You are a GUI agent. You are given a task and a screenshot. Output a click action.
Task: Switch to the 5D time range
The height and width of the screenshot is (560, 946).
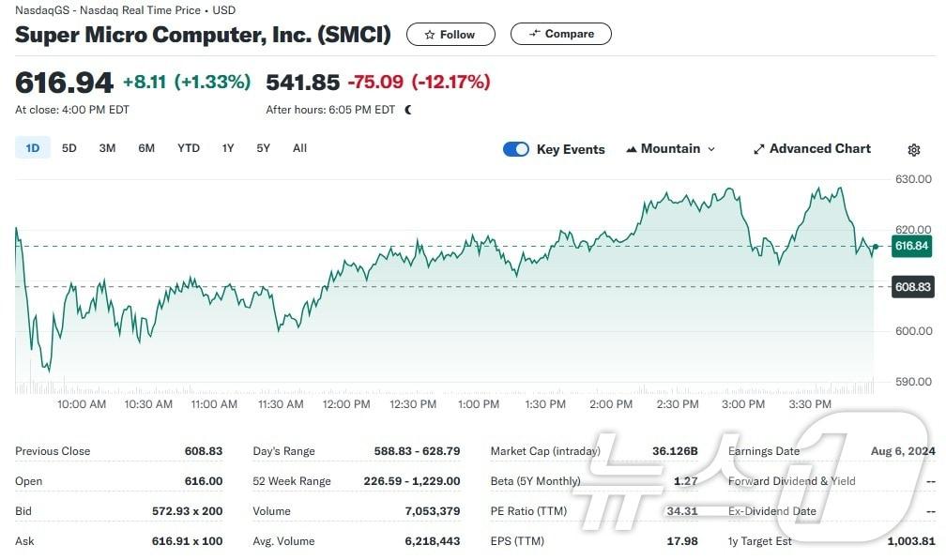coord(69,148)
